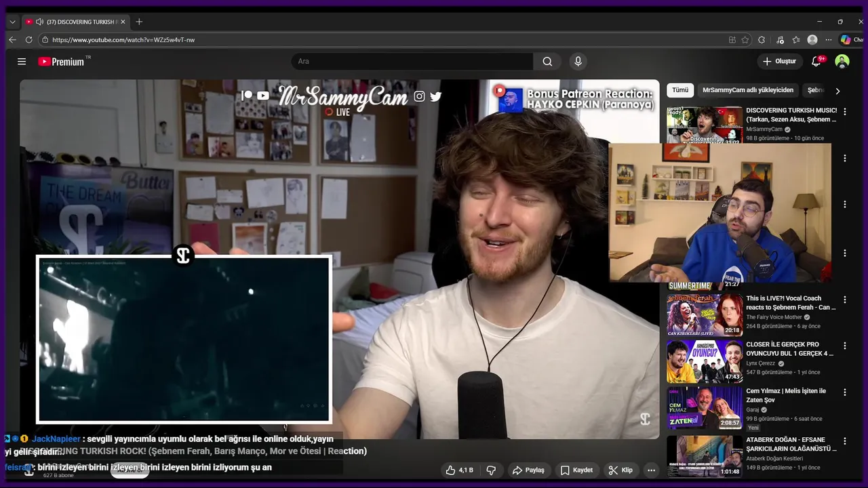Open the YouTube guide hamburger menu
The height and width of the screenshot is (488, 868).
pos(22,62)
